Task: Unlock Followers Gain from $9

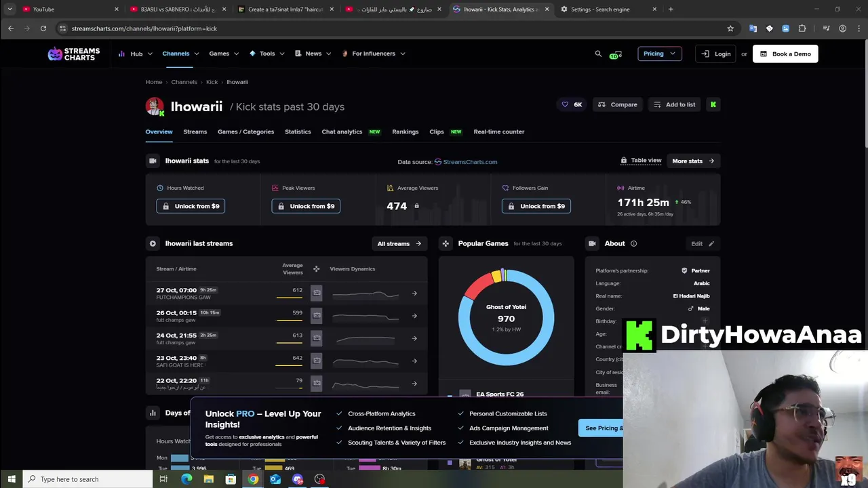Action: (x=536, y=206)
